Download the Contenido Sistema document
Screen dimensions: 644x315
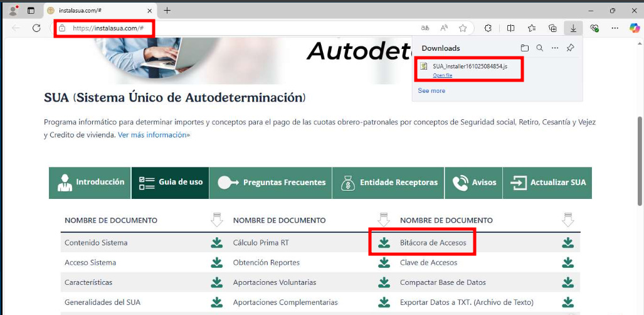[x=216, y=243]
